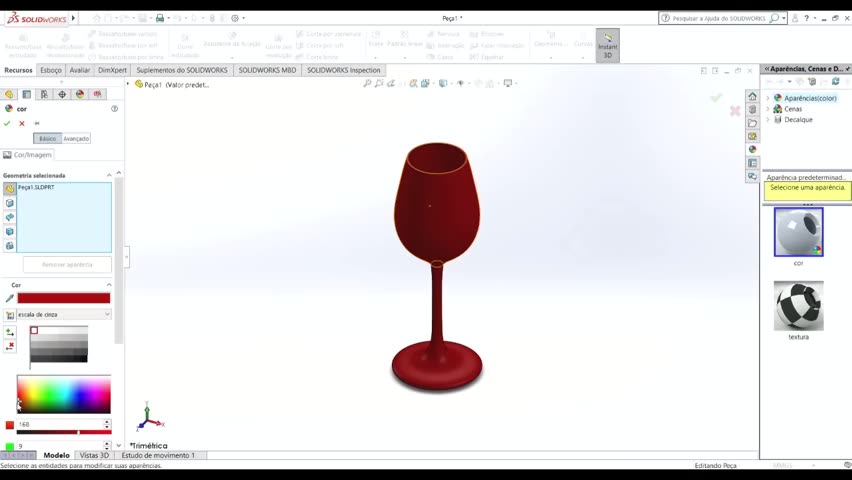Pin the property panel with pushpin icon
Image resolution: width=852 pixels, height=480 pixels.
pyautogui.click(x=37, y=124)
